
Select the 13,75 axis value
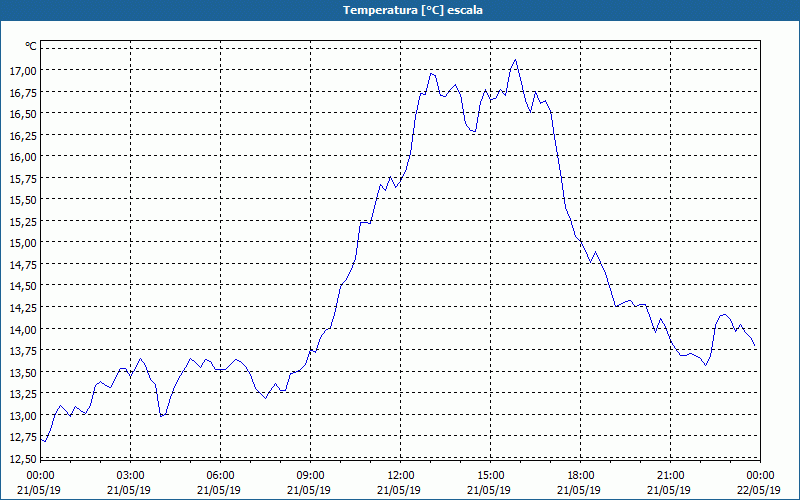point(23,351)
